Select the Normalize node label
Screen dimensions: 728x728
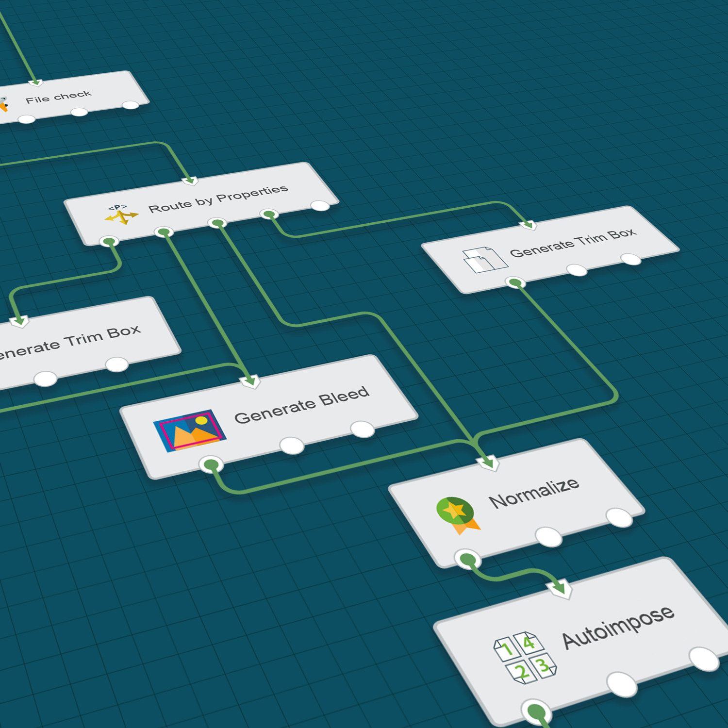point(533,493)
